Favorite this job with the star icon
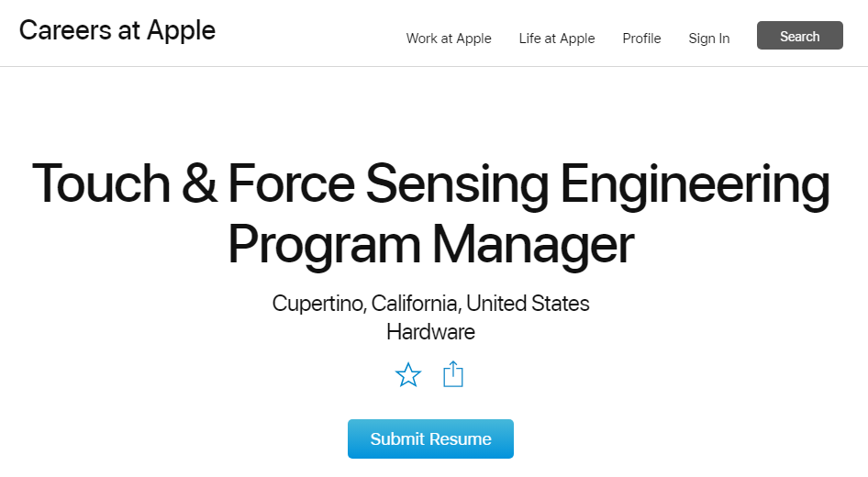This screenshot has height=477, width=868. click(x=408, y=374)
